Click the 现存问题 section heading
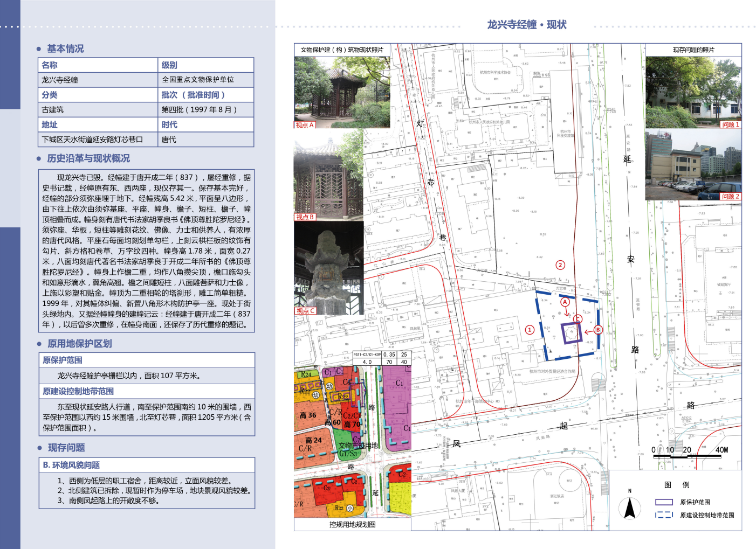 click(66, 448)
